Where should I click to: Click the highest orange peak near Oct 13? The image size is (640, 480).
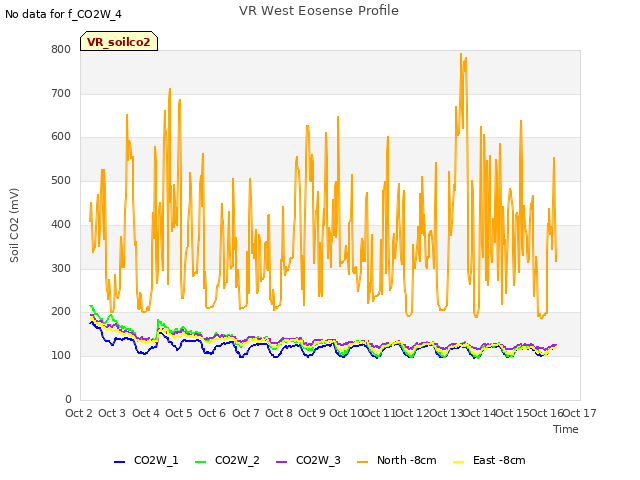coord(461,54)
